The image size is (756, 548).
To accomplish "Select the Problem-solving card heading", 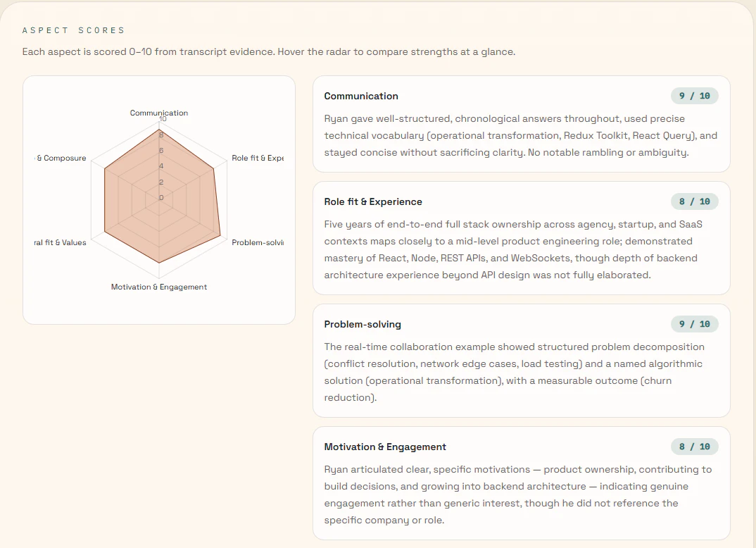I will point(363,324).
